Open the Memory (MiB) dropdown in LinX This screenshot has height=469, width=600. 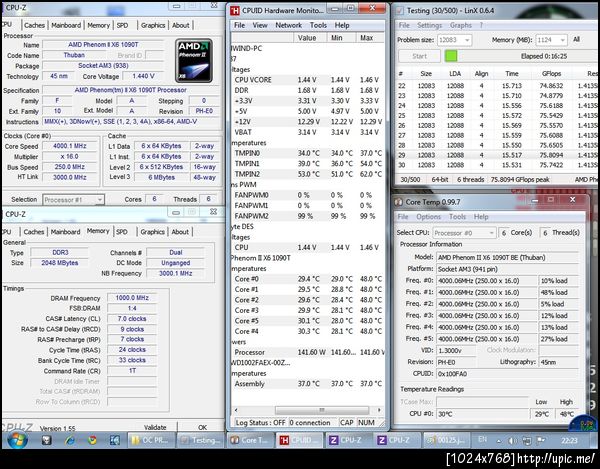(x=551, y=40)
